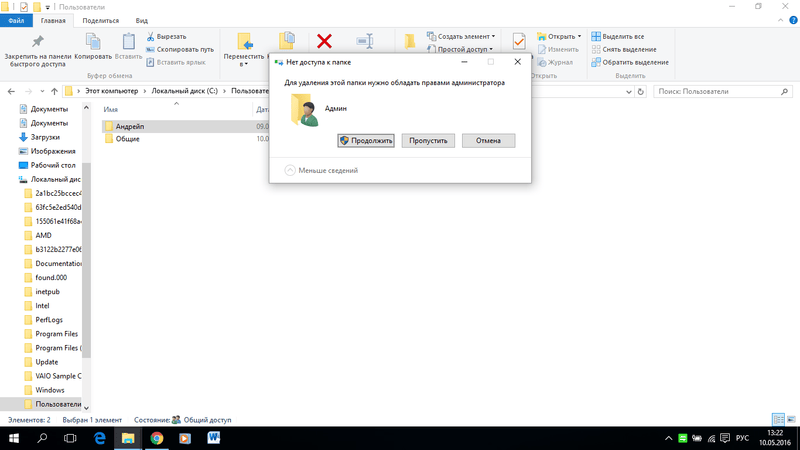
Task: Open Рабочий стол in the navigation pane
Action: 47,165
